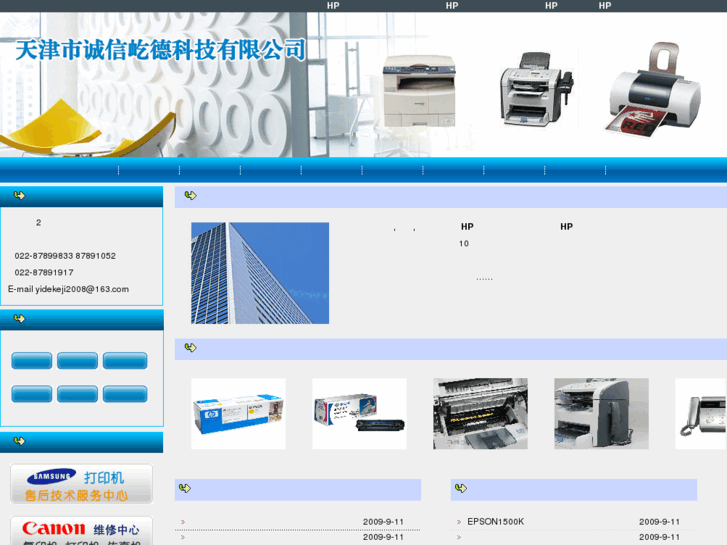Open the Canon 维修中心 banner

pyautogui.click(x=82, y=531)
